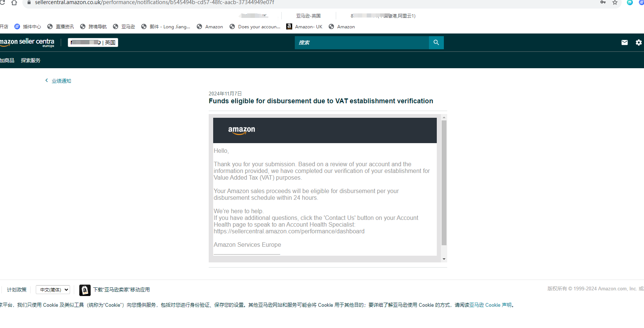Click the Amazon Seller app icon in footer
This screenshot has width=644, height=328.
(85, 290)
